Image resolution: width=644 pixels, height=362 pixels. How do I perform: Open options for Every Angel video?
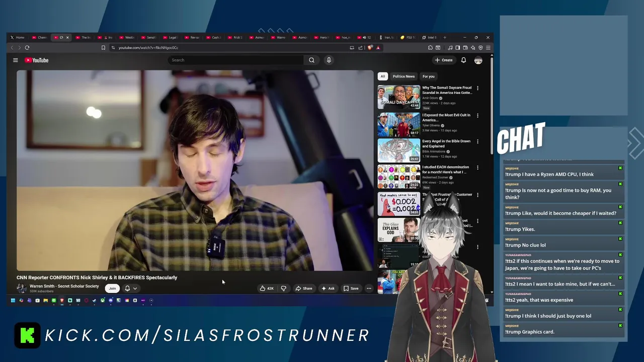[x=477, y=141]
